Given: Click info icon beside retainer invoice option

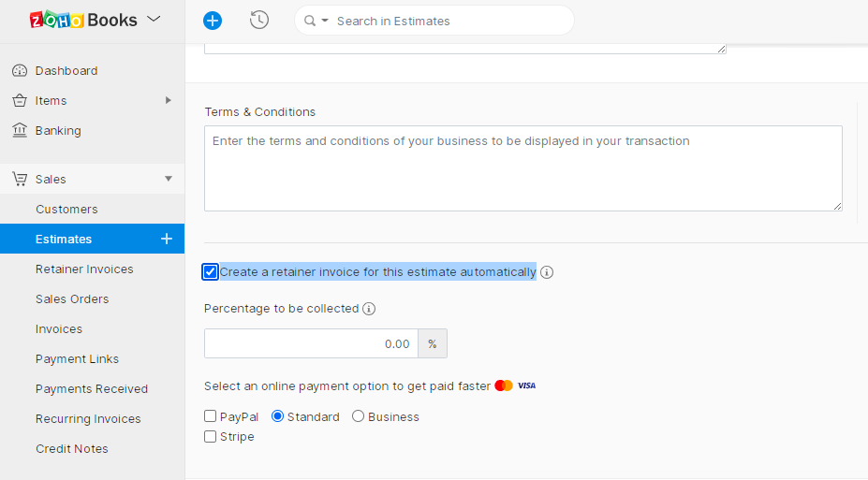Looking at the screenshot, I should click(x=547, y=273).
